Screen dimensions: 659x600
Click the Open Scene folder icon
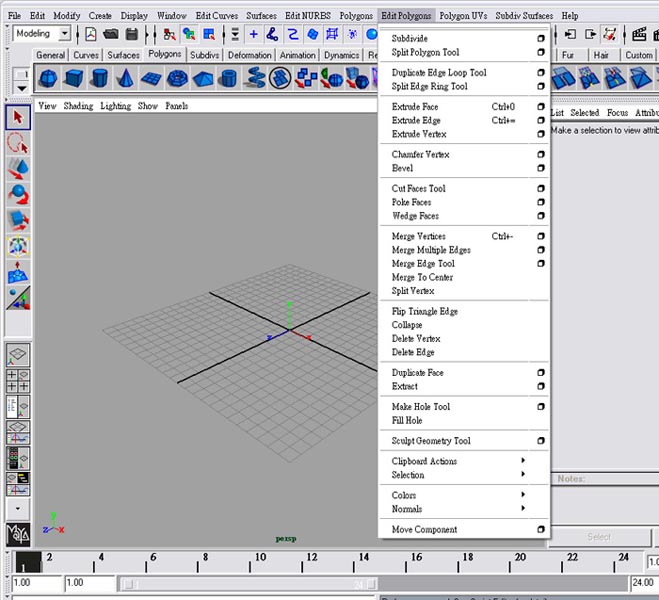(111, 34)
